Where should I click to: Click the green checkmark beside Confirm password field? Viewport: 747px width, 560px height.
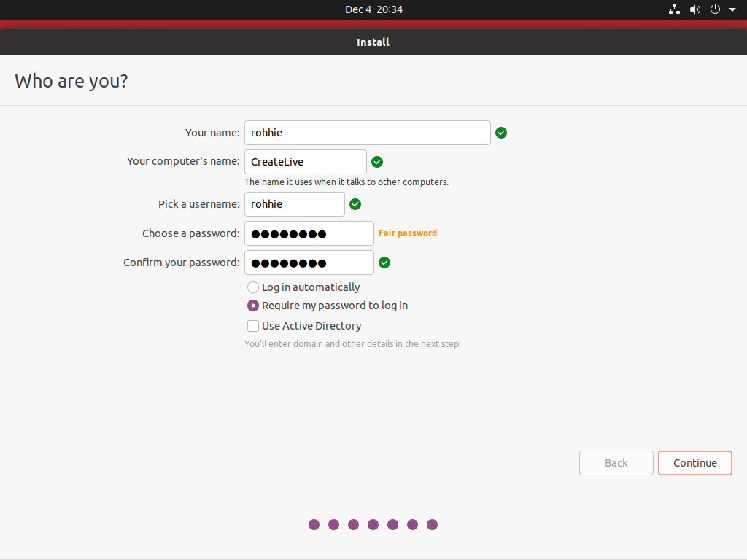pyautogui.click(x=384, y=262)
